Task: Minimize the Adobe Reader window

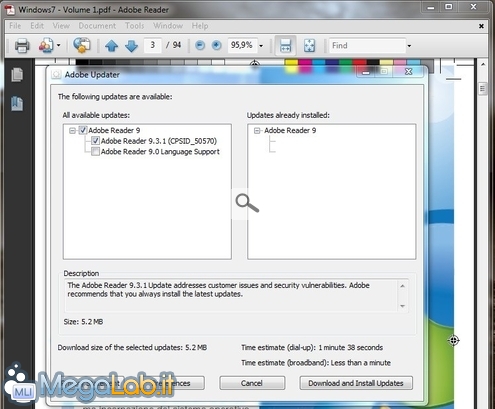Action: tap(431, 7)
